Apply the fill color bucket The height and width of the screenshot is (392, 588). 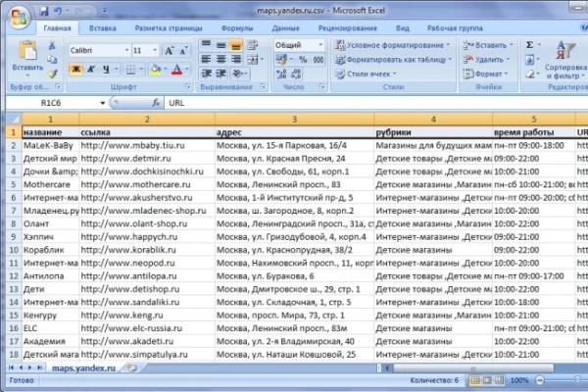tap(155, 70)
